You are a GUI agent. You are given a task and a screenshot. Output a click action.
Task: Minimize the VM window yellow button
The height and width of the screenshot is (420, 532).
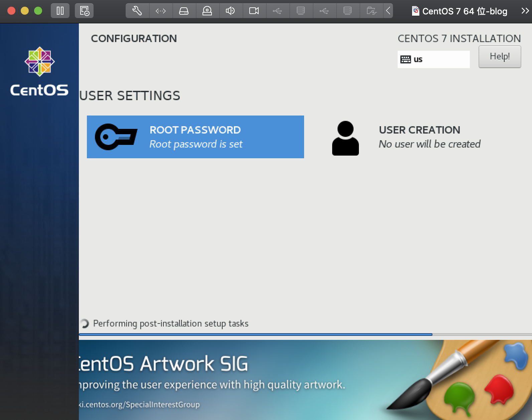(x=25, y=11)
